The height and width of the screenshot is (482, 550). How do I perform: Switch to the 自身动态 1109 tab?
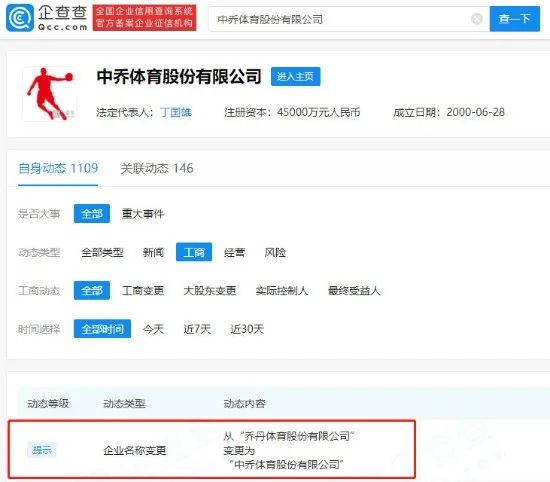point(58,168)
